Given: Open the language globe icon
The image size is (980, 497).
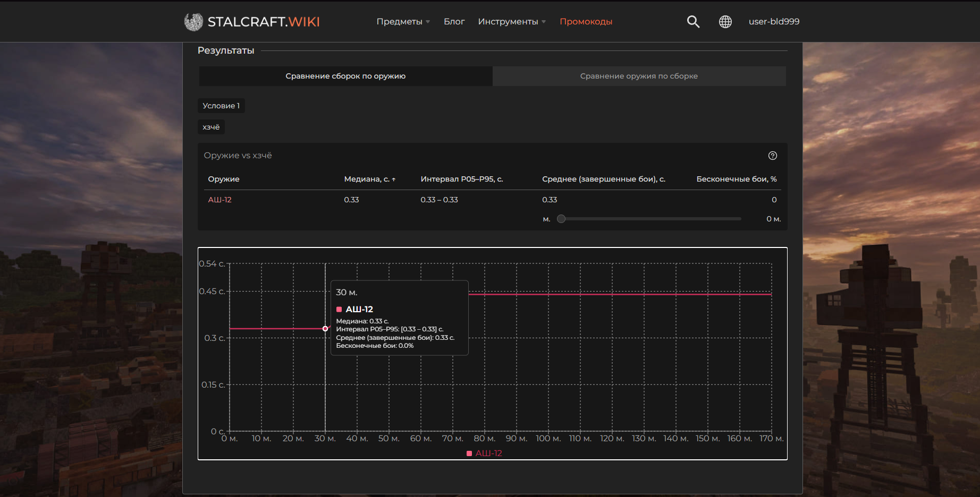Looking at the screenshot, I should [x=725, y=22].
